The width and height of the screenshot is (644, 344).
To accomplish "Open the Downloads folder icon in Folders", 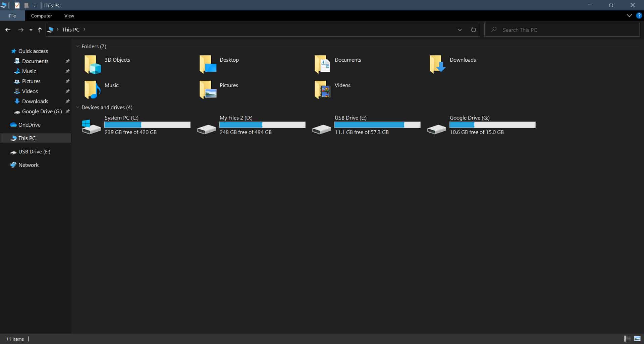I will coord(437,64).
